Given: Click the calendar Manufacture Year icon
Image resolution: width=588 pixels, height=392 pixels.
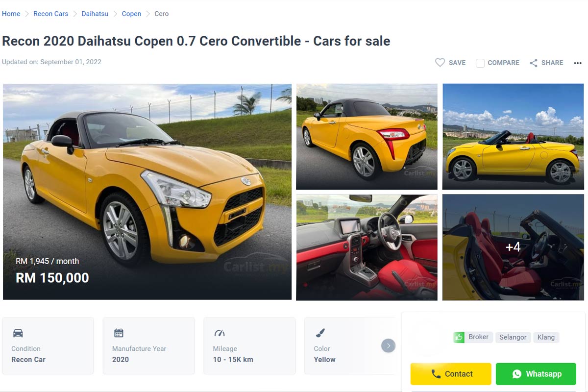Looking at the screenshot, I should pyautogui.click(x=119, y=333).
